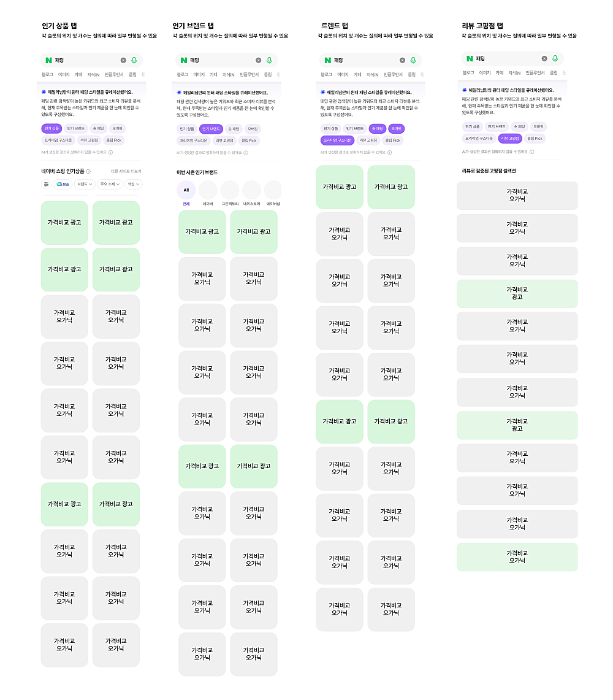This screenshot has width=613, height=700.
Task: Deselect the purple 프리미엄 구스다운 chip in 트렌드 탭
Action: 337,140
